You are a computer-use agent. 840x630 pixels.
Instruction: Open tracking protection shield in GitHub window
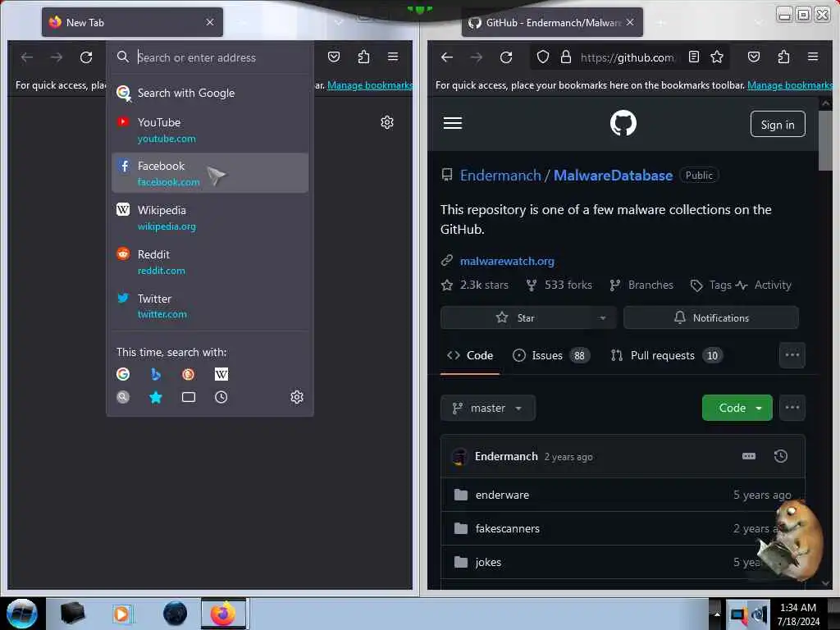[543, 57]
